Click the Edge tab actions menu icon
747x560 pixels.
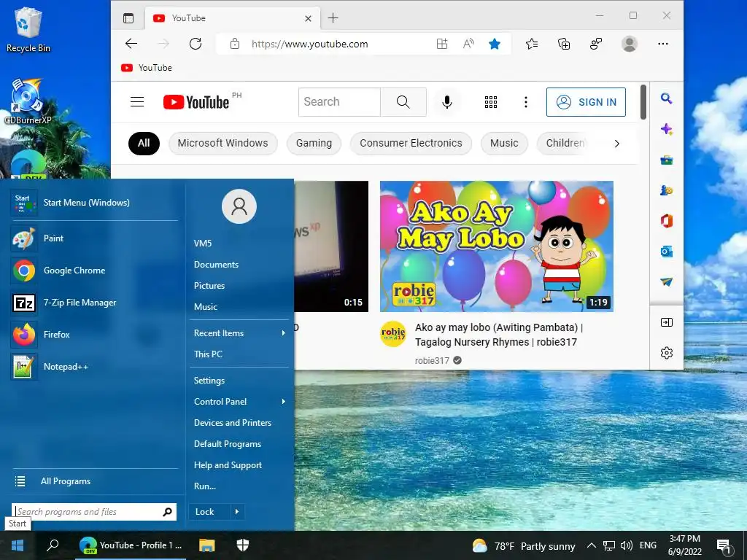(128, 18)
